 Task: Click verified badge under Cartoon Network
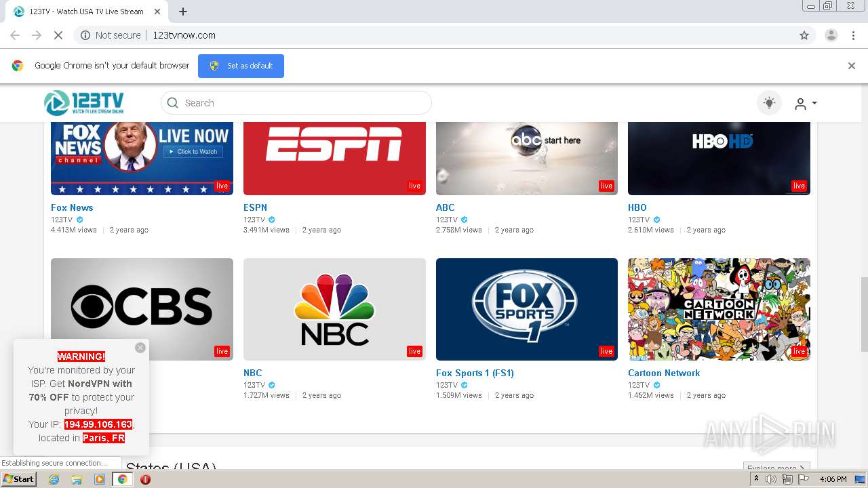tap(656, 385)
